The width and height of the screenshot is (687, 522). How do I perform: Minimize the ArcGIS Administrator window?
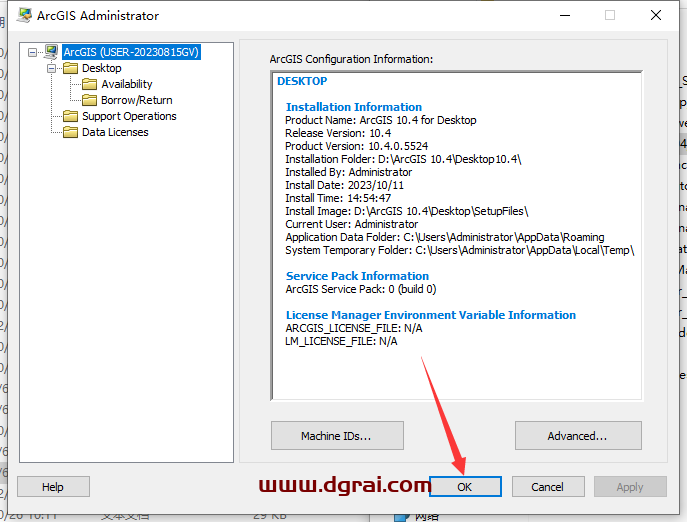coord(565,15)
